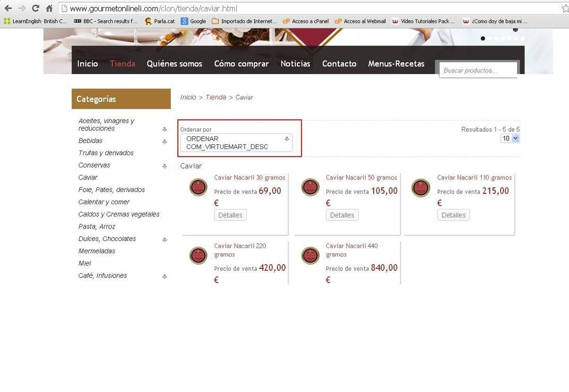Expand the Conservas category
Viewport: 569px width, 392px height.
(164, 166)
